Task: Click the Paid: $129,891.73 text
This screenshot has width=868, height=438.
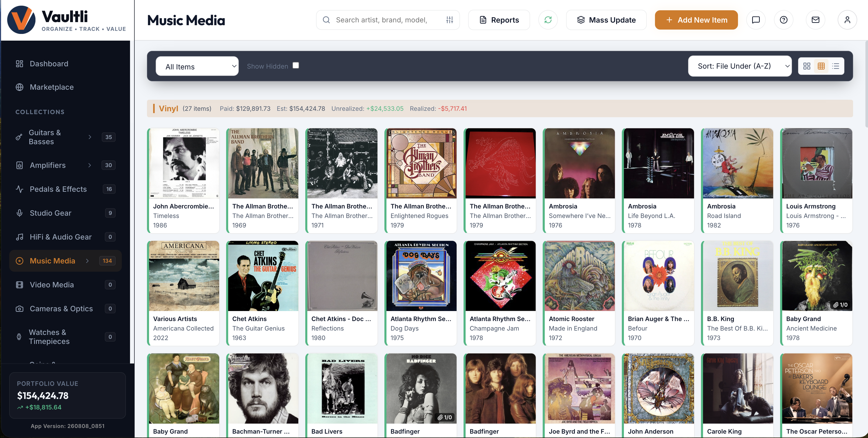Action: [x=245, y=108]
